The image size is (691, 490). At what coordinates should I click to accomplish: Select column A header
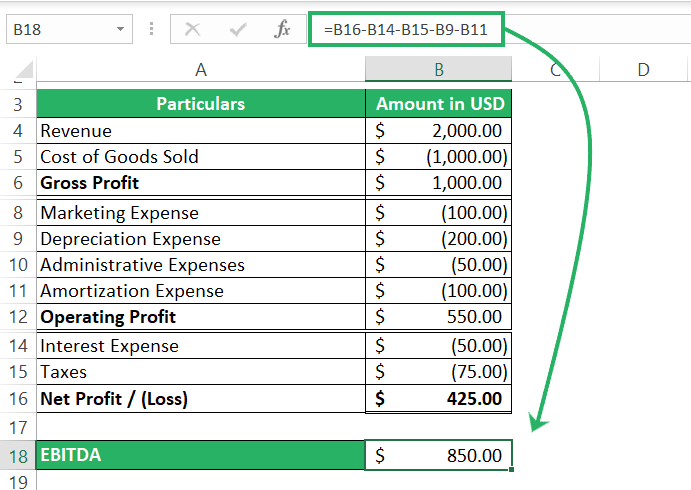[200, 69]
